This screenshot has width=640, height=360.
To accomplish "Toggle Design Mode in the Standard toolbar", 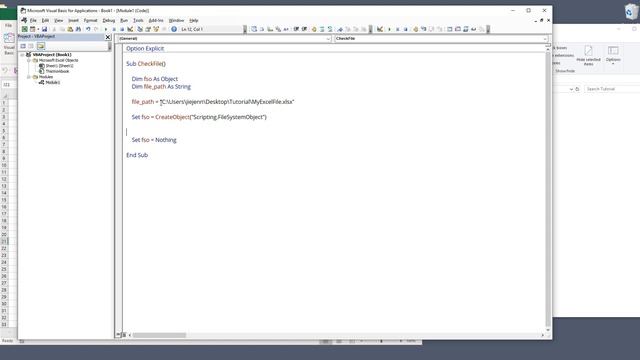I will 130,29.
